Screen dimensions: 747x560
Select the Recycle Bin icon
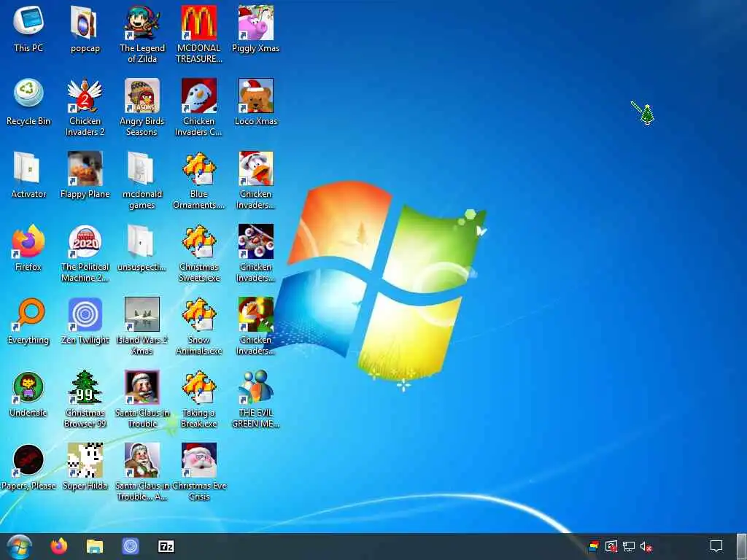[28, 101]
